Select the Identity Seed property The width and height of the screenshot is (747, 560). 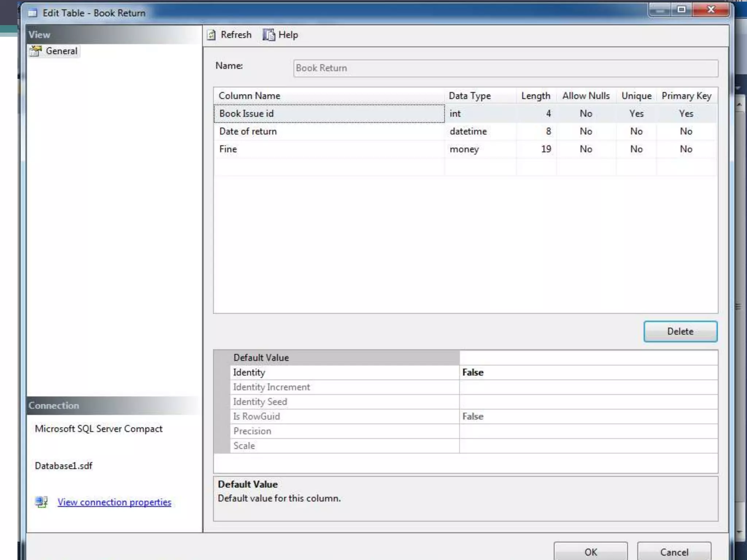(x=345, y=402)
